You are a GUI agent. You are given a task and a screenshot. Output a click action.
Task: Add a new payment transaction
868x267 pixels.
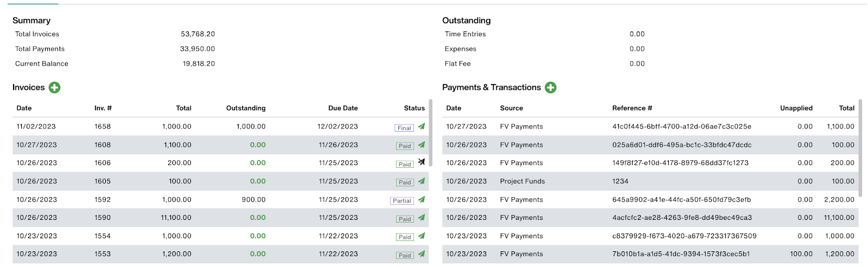pos(551,88)
